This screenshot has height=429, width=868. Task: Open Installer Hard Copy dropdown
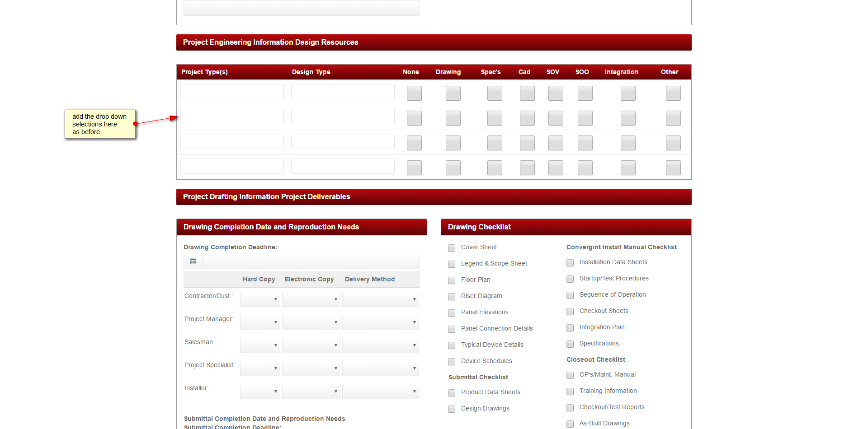click(x=260, y=392)
